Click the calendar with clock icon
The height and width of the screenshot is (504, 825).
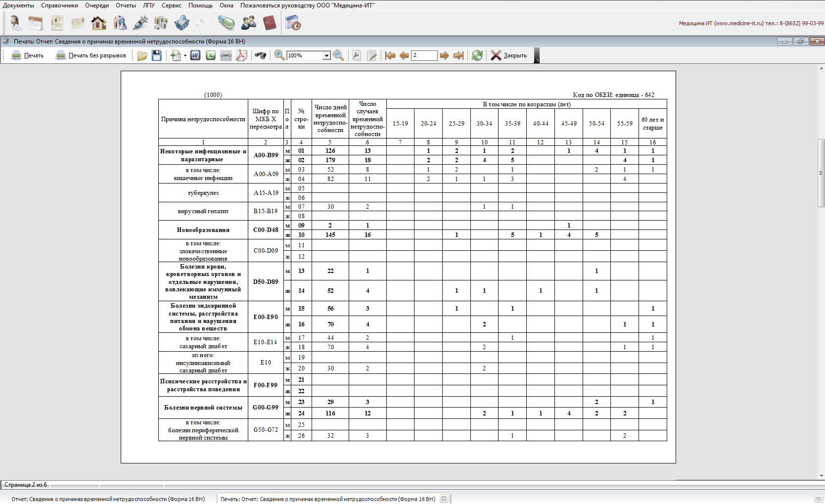coord(293,23)
